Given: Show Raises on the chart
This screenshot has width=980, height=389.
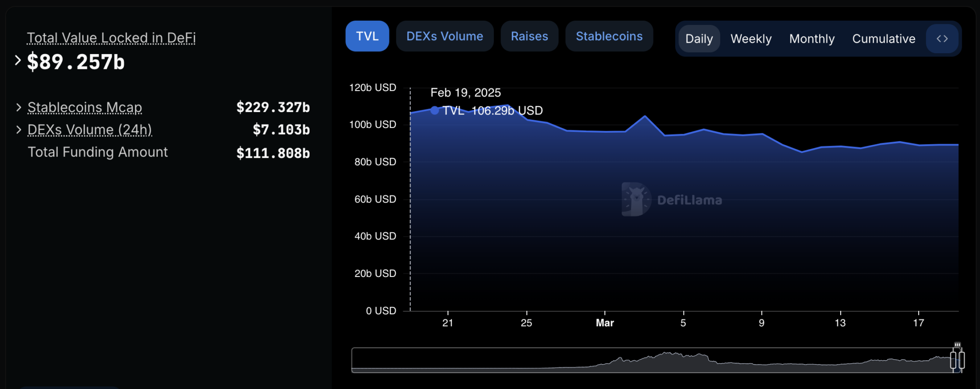Looking at the screenshot, I should pyautogui.click(x=529, y=36).
